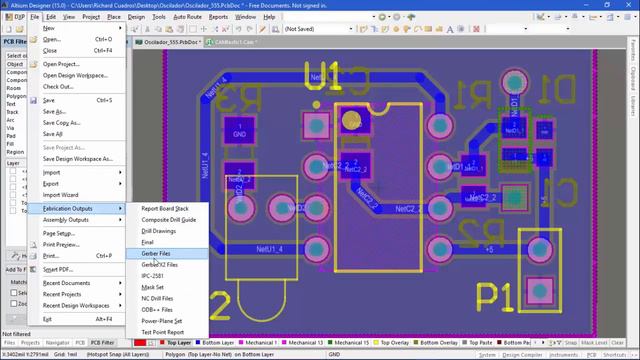Open the navigation address bar dropdown
This screenshot has width=640, height=360.
pyautogui.click(x=373, y=17)
